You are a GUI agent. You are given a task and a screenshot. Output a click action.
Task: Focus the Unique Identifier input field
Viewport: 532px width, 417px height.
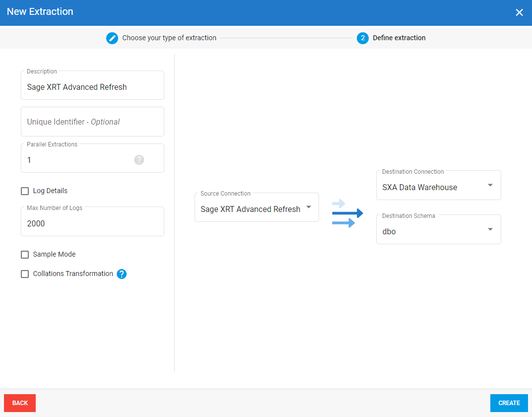click(92, 122)
